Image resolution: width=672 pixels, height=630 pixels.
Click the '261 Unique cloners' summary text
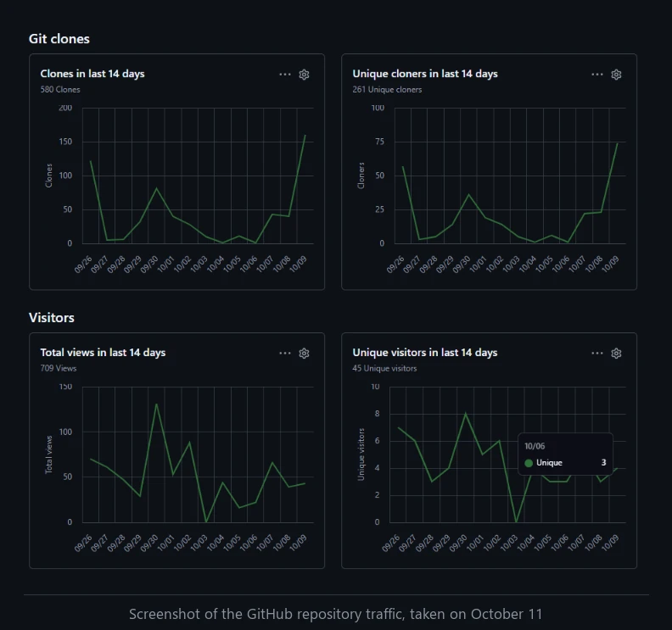(x=387, y=90)
